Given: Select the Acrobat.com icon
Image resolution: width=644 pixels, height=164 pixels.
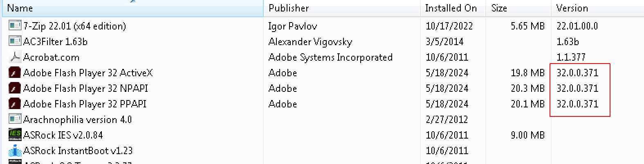Looking at the screenshot, I should point(15,57).
